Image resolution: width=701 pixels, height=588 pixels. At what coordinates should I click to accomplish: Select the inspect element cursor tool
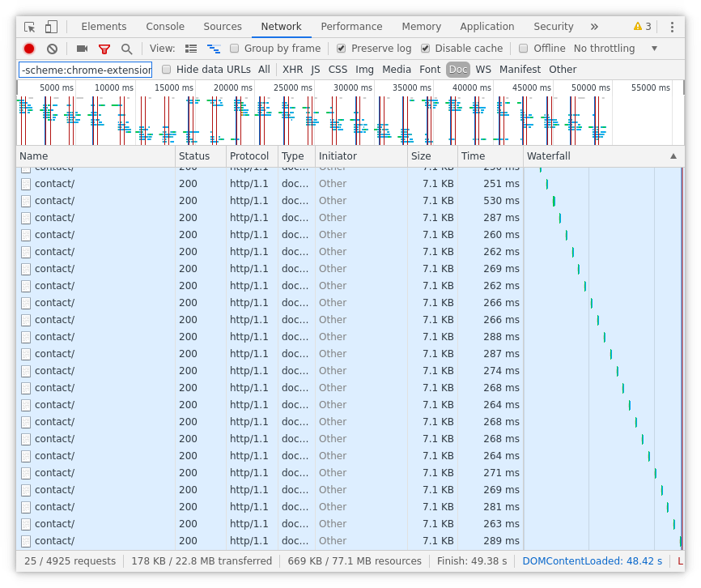(x=28, y=26)
